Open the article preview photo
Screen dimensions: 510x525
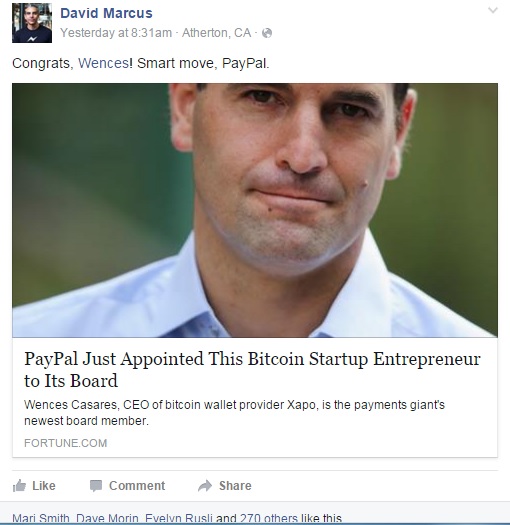[255, 210]
